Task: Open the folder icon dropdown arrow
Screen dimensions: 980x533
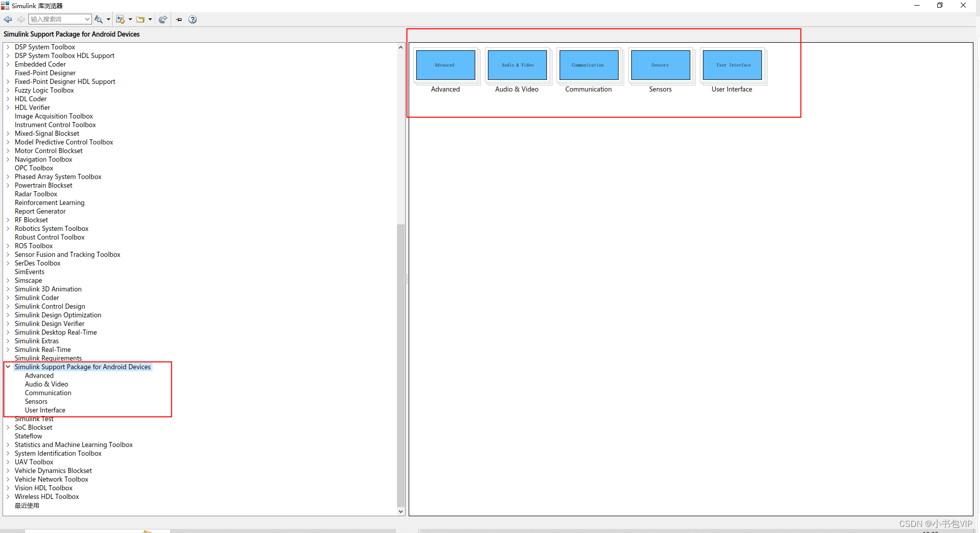Action: click(x=150, y=19)
